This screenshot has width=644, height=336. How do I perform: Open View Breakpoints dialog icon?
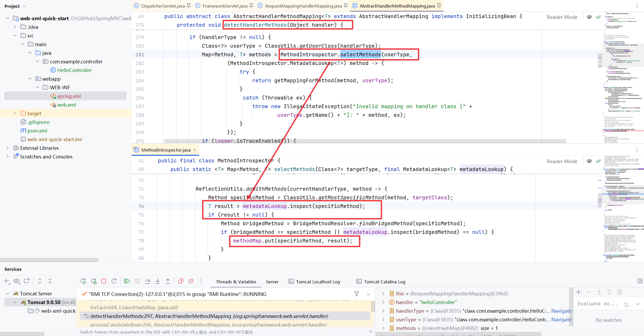click(181, 281)
